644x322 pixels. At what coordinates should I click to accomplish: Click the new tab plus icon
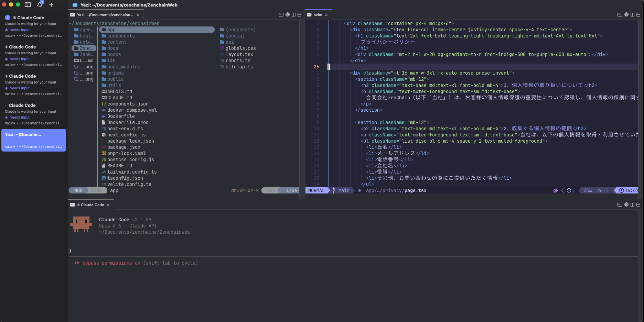pos(51,5)
